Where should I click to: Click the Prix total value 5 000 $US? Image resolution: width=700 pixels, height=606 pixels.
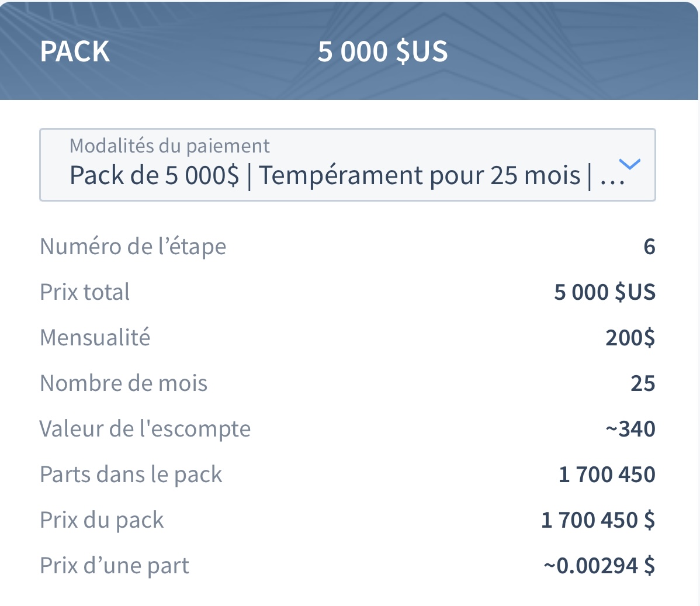(x=604, y=292)
